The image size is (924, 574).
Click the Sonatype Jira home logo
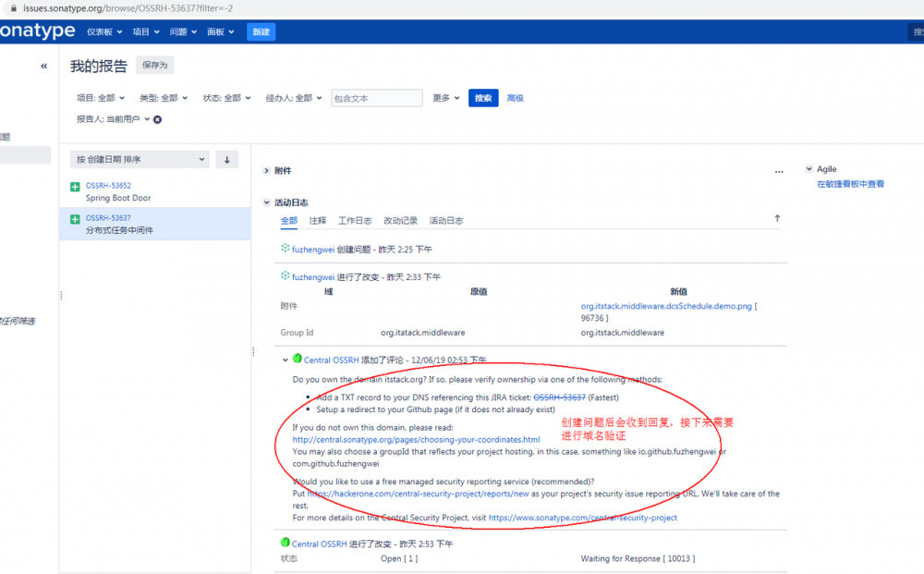coord(37,31)
